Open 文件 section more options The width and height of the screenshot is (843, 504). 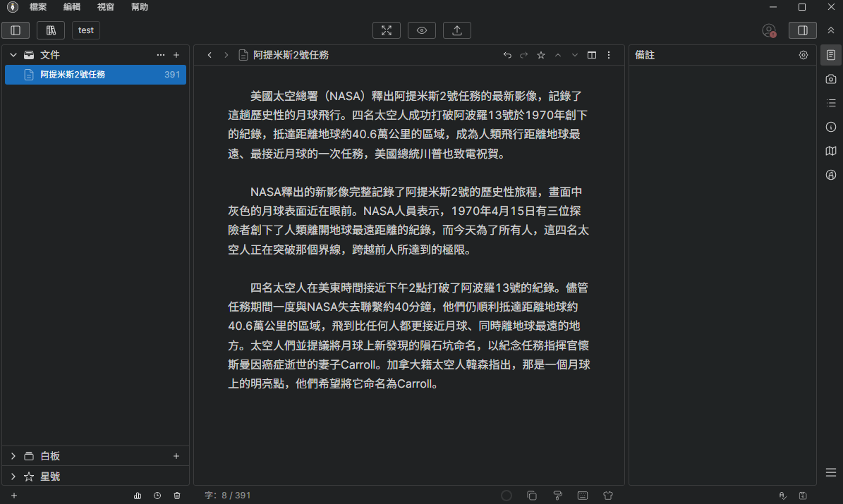point(161,55)
